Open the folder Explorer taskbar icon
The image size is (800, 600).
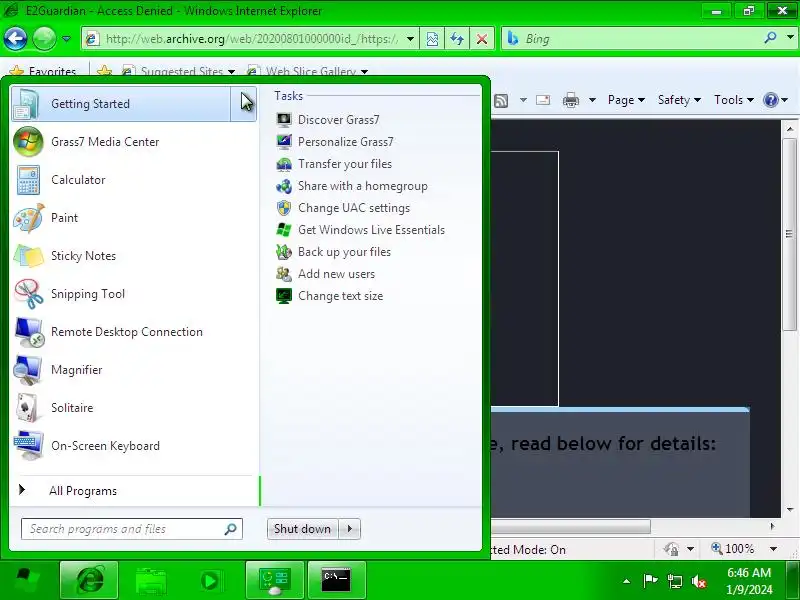click(151, 580)
